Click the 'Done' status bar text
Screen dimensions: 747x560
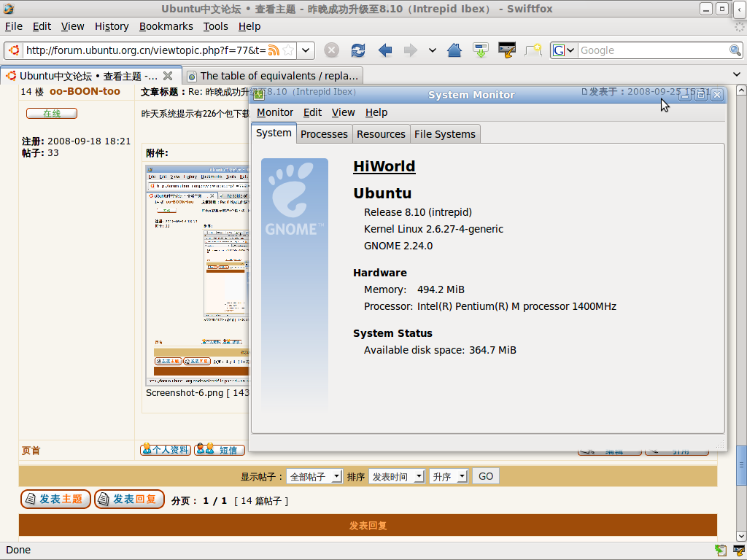18,550
